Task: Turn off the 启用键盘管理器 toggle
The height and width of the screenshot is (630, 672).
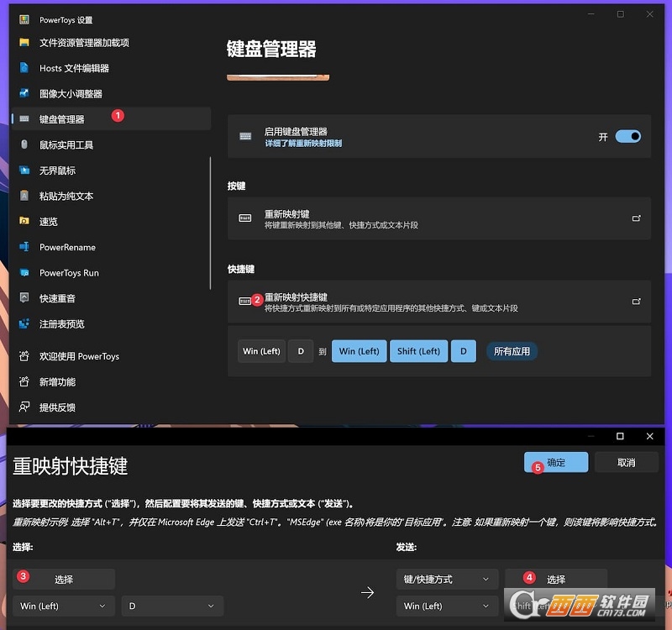Action: (x=627, y=136)
